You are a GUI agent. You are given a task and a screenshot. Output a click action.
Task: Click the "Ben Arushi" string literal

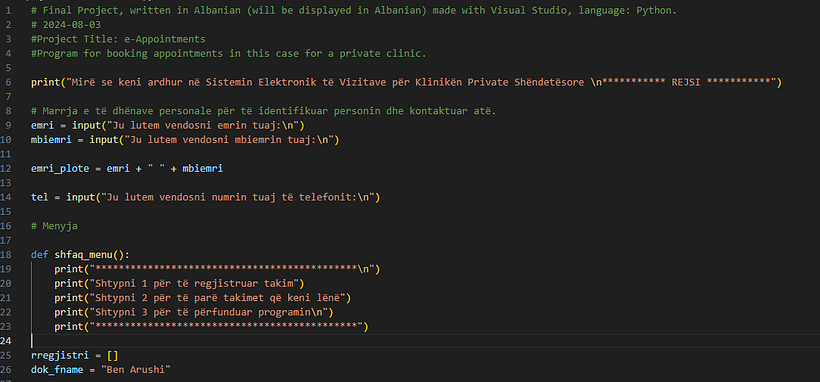(x=136, y=369)
